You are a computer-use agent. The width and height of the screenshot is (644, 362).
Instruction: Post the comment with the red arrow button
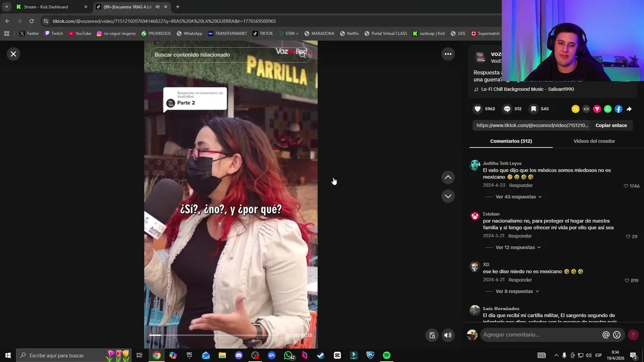(x=633, y=335)
